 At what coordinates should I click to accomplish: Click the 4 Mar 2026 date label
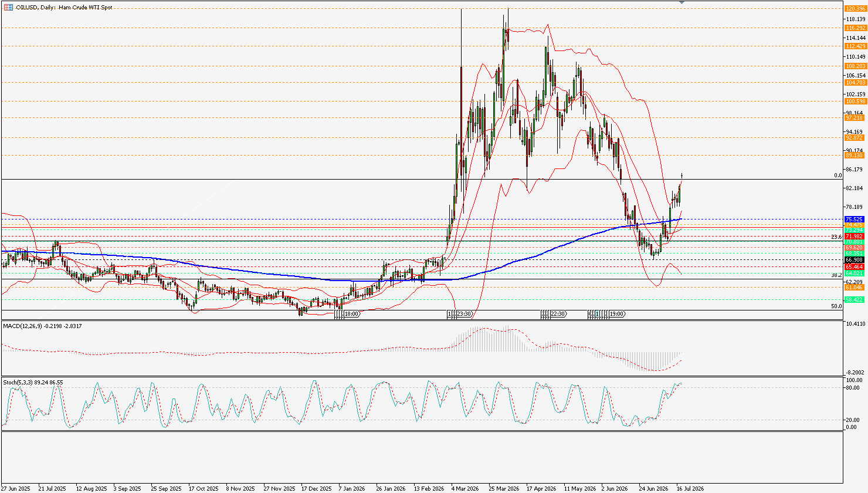465,488
